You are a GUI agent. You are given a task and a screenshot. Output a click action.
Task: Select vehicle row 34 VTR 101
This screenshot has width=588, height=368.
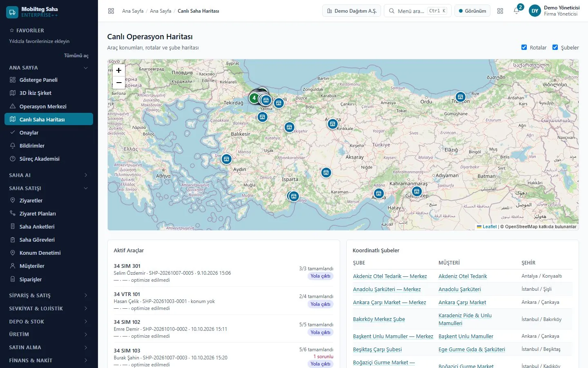(223, 301)
